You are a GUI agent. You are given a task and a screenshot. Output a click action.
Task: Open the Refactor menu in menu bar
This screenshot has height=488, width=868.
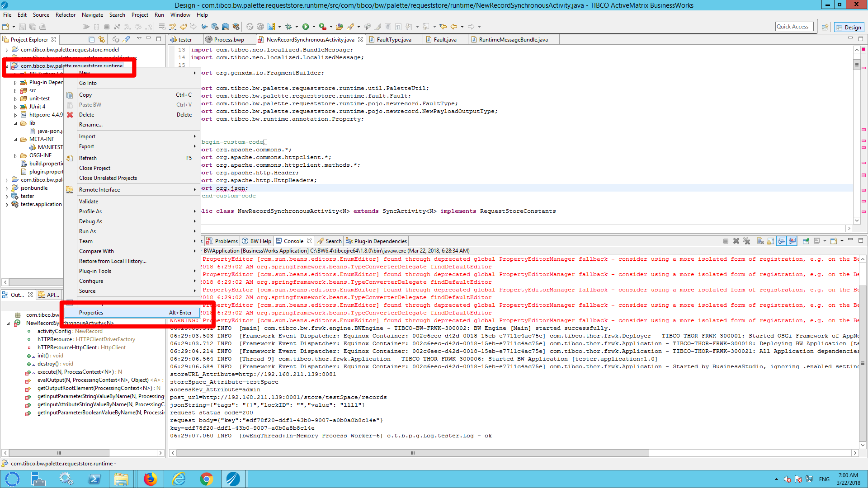coord(66,15)
